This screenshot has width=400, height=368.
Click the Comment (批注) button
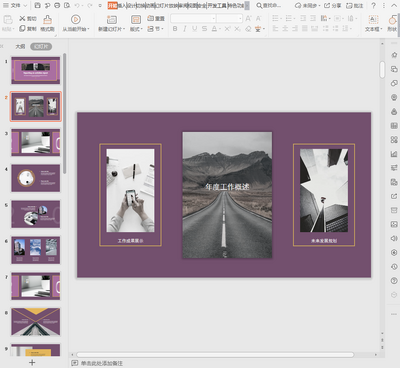tap(354, 5)
